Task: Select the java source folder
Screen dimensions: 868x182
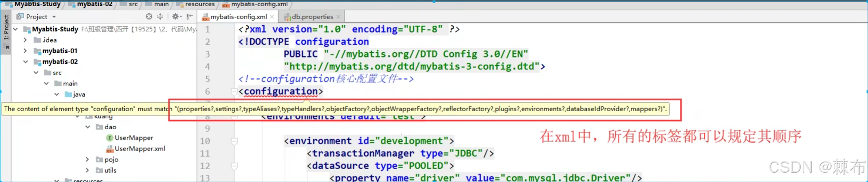Action: [79, 94]
